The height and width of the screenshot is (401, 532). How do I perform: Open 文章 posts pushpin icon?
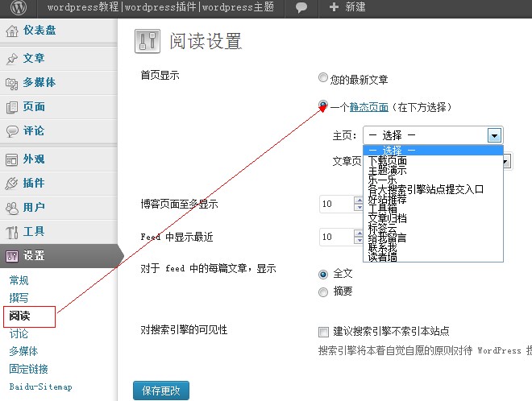coord(12,59)
